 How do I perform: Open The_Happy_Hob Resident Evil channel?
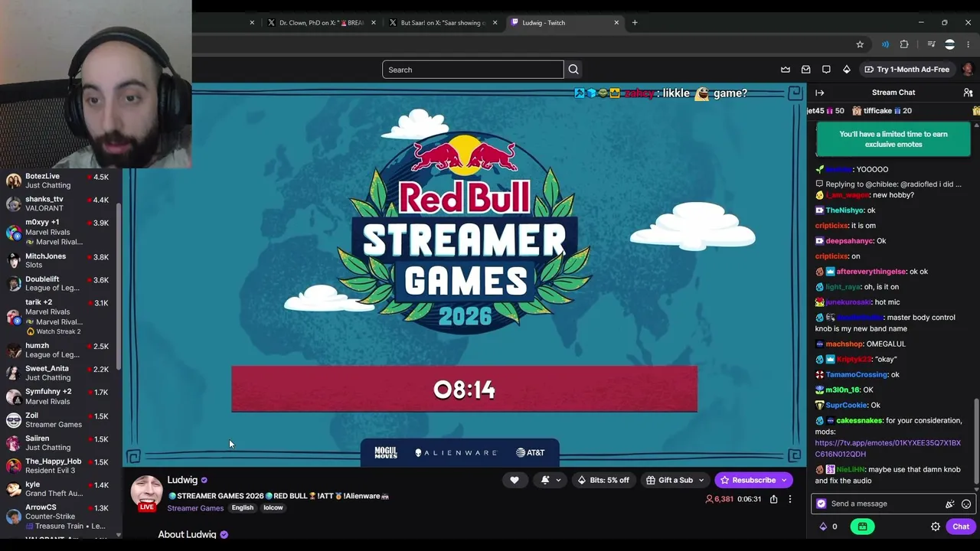coord(60,466)
